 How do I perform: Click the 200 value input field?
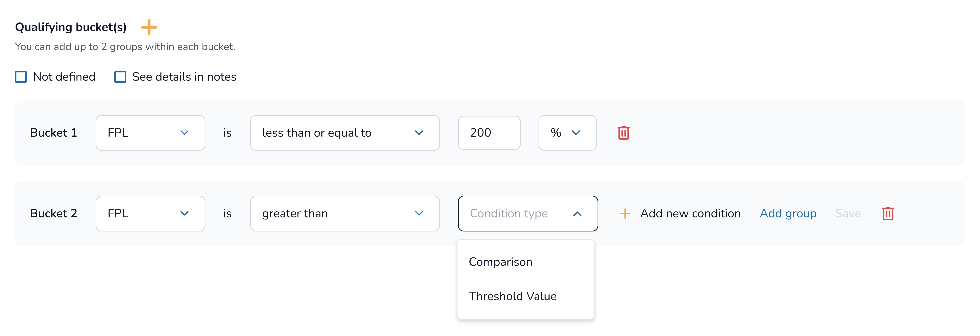[489, 133]
